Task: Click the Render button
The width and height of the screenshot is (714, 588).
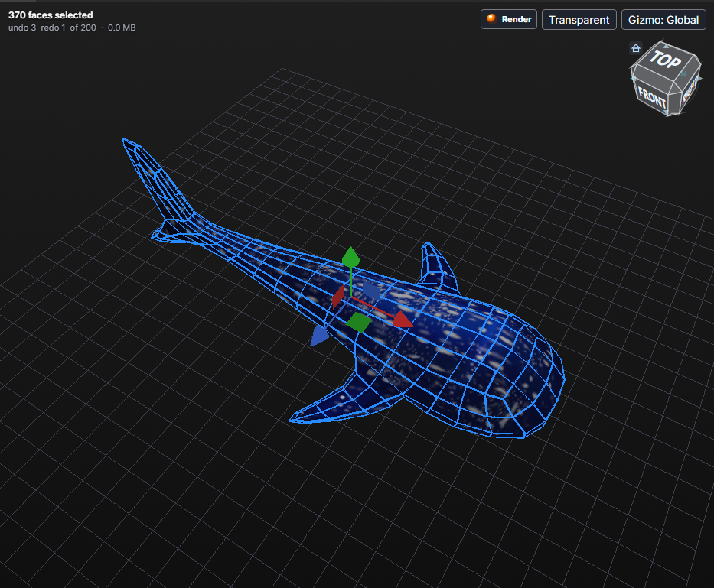Action: (509, 19)
